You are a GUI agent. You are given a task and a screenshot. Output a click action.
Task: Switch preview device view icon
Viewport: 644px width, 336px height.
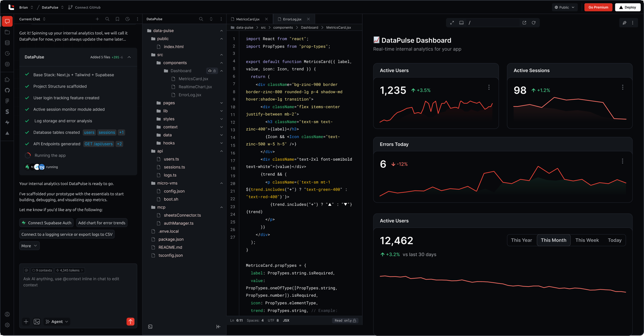pos(461,23)
